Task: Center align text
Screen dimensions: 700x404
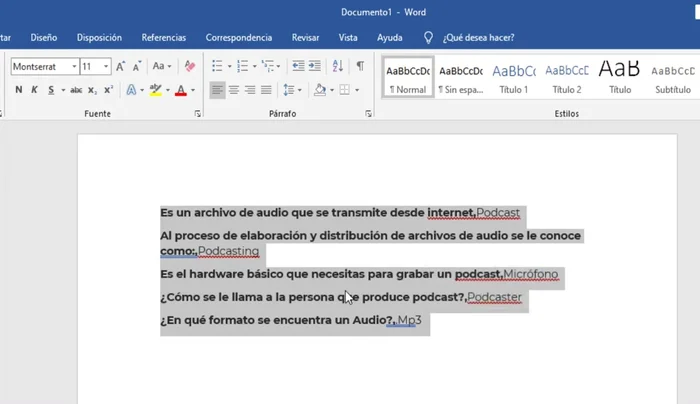Action: pos(234,90)
